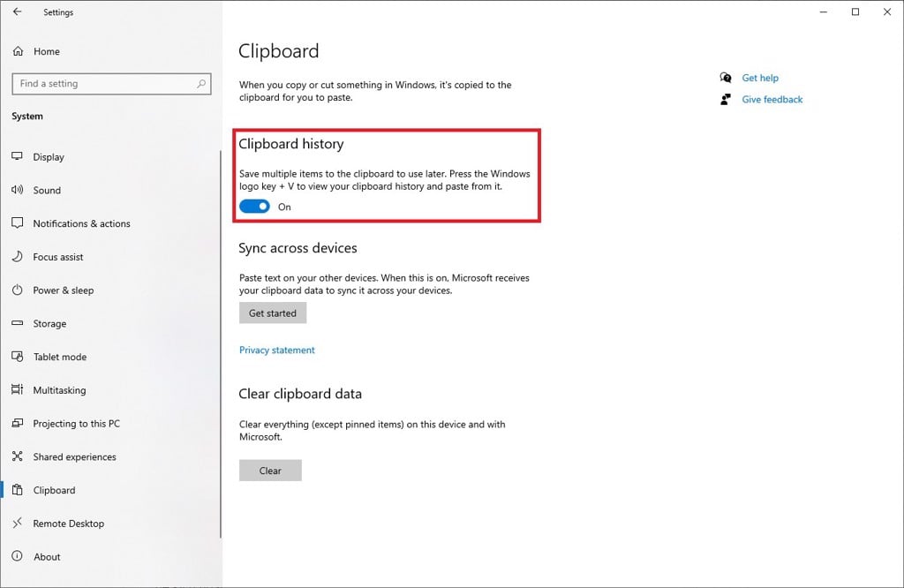Click the Sound speaker icon
The height and width of the screenshot is (588, 904).
pos(18,190)
